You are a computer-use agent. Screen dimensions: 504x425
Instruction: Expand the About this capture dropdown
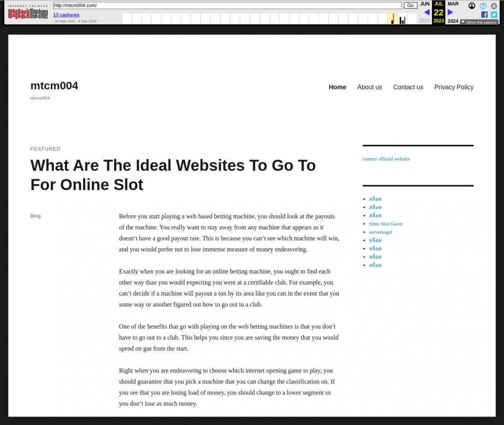click(479, 22)
